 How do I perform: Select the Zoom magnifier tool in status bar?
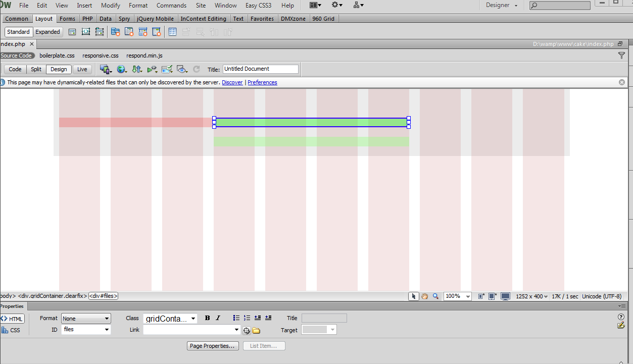tap(435, 296)
